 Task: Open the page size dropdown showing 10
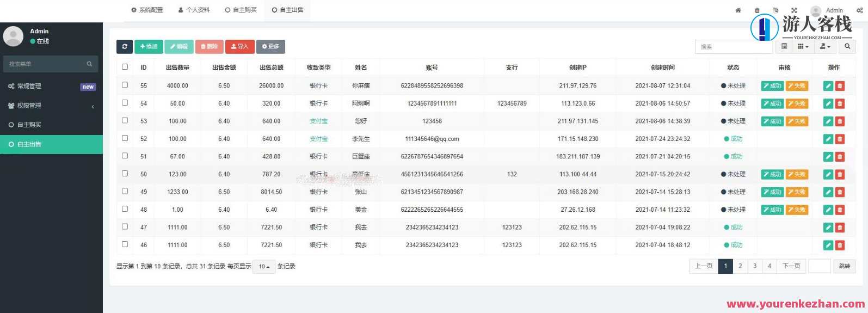coord(264,267)
